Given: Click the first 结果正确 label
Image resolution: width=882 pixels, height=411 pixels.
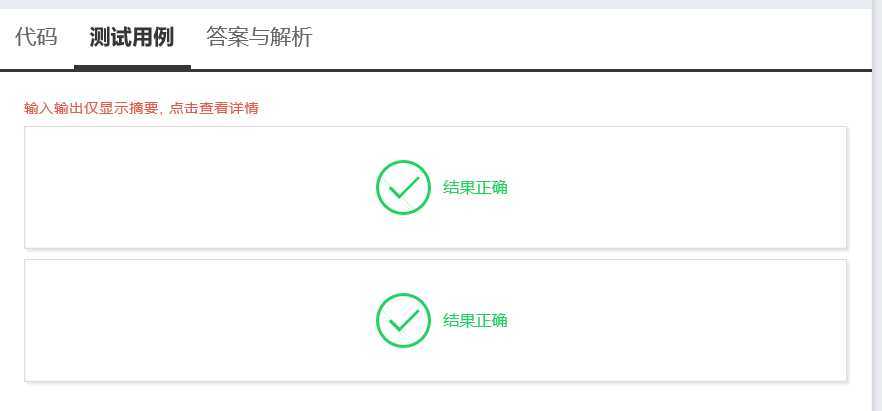Looking at the screenshot, I should (x=475, y=187).
